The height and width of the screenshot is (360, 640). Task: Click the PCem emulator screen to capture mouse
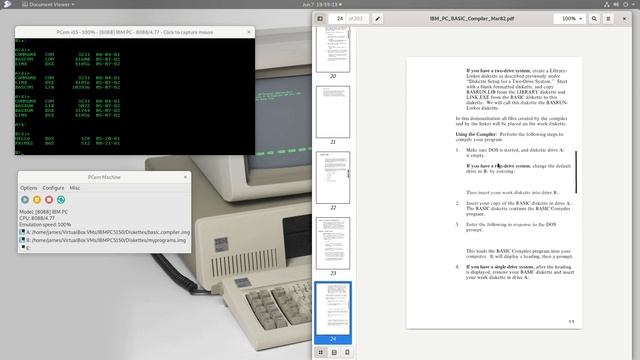coord(135,96)
